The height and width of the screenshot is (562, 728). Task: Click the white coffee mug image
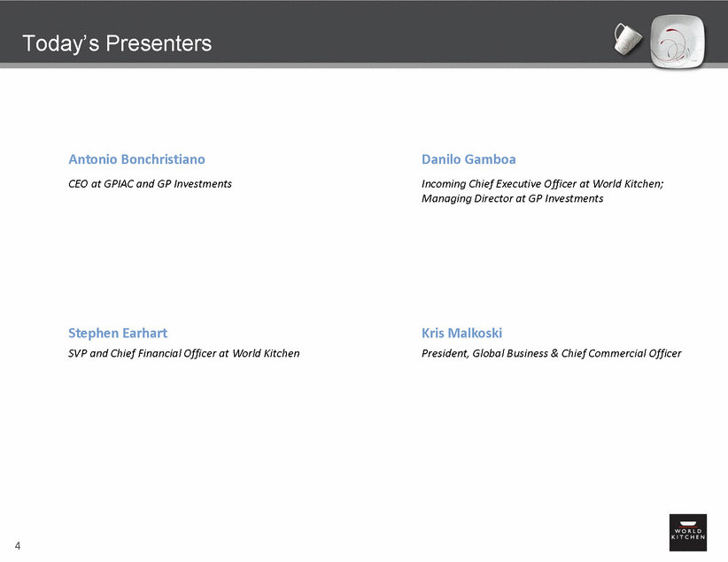[627, 36]
